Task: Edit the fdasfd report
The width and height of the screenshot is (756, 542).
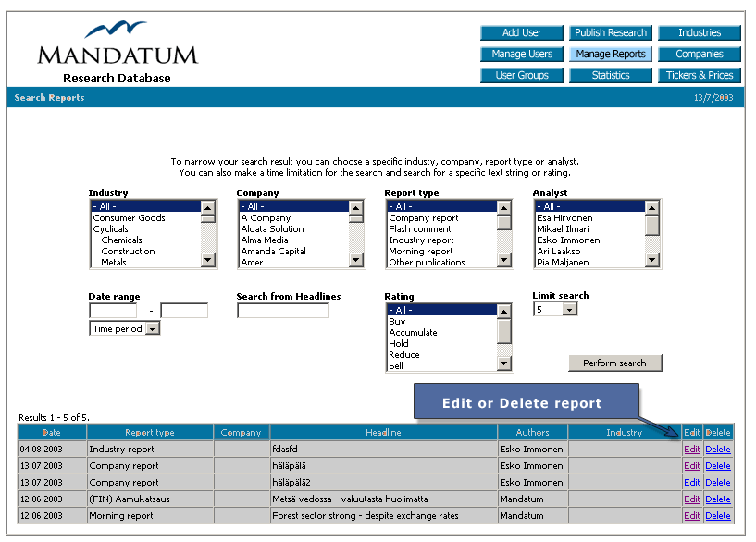Action: pos(692,449)
